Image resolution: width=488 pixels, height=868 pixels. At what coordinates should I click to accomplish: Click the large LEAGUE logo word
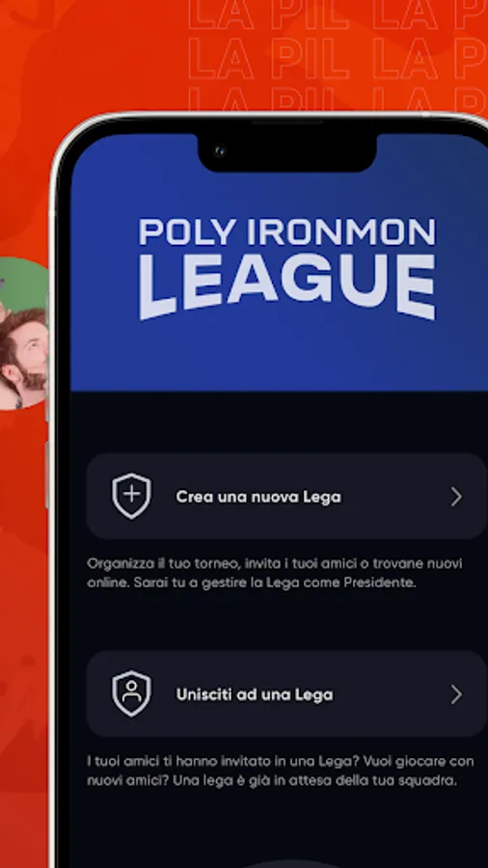[x=286, y=286]
